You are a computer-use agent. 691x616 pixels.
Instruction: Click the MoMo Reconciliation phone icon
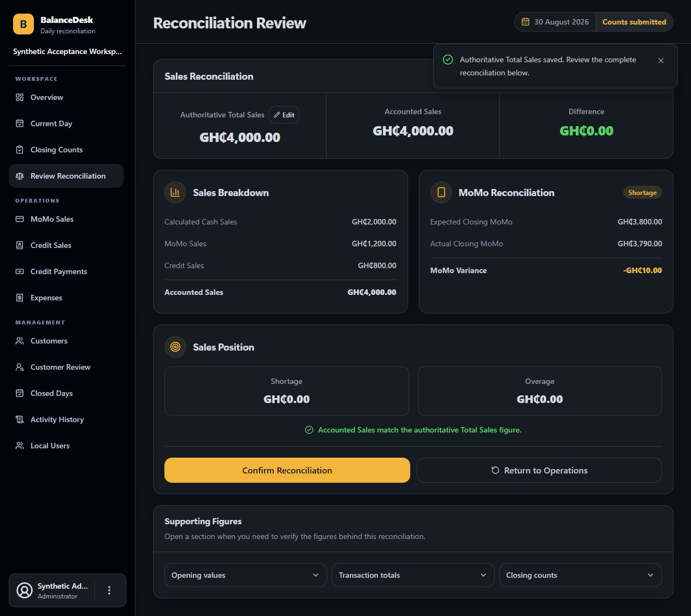click(441, 192)
